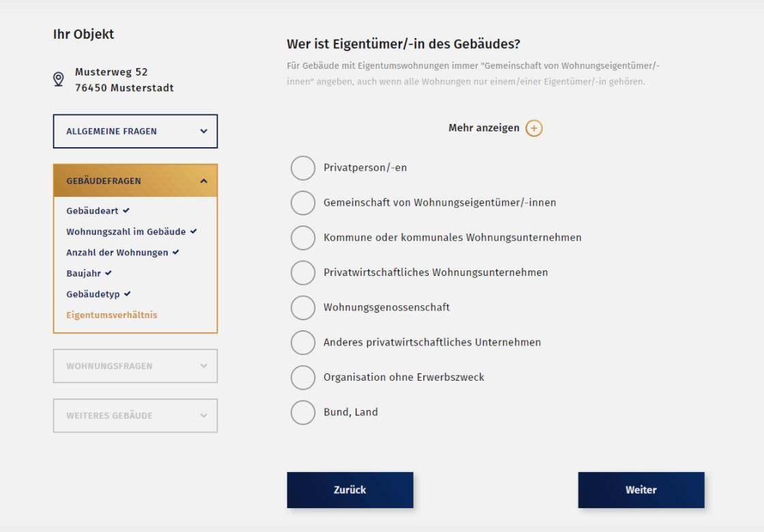Select Privatperson/-en radio option
The image size is (764, 532).
[303, 168]
